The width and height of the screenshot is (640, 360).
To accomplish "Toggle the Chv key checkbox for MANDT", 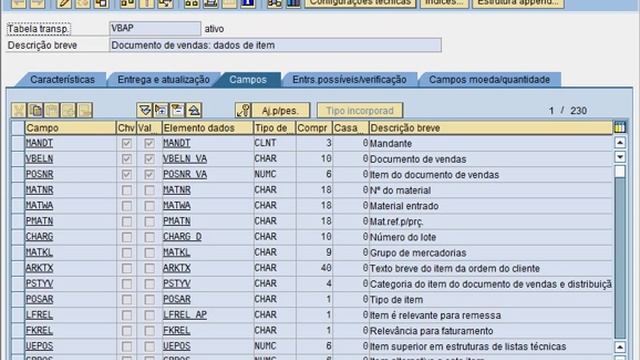I will coord(127,143).
